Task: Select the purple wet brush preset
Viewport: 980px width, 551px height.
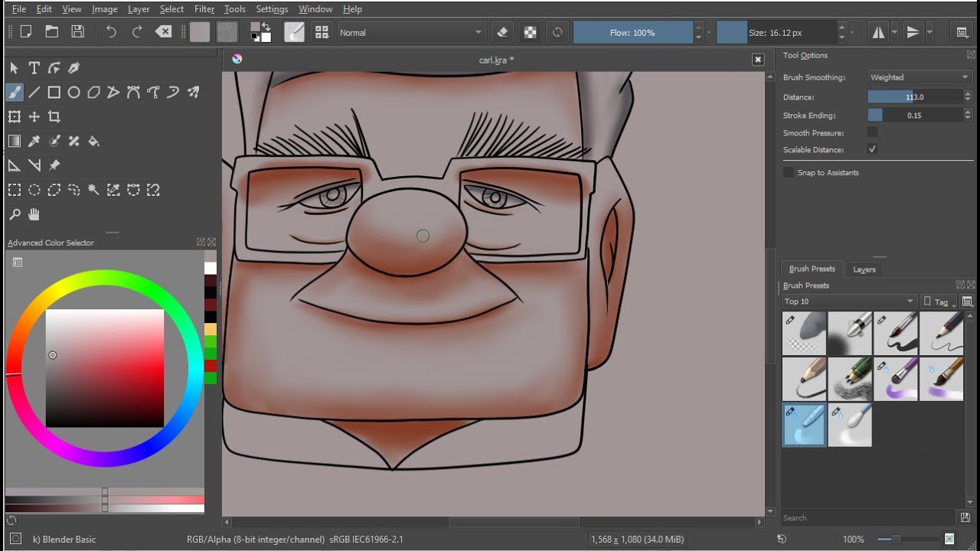Action: 896,379
